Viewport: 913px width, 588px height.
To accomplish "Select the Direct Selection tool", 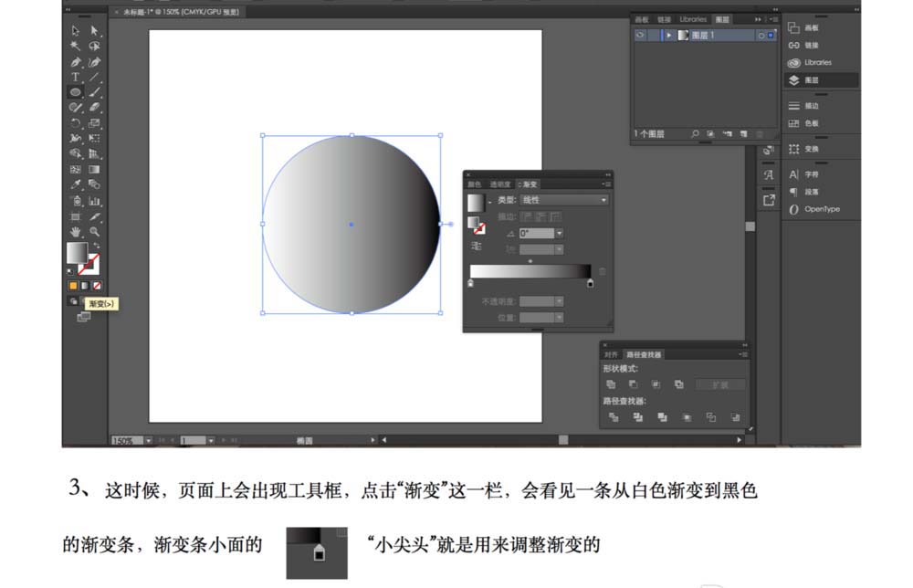I will [94, 30].
